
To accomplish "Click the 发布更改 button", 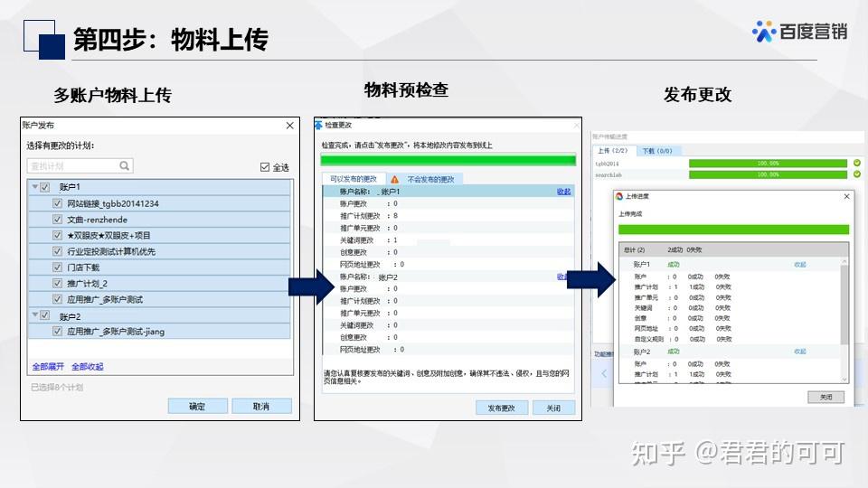I will click(502, 408).
